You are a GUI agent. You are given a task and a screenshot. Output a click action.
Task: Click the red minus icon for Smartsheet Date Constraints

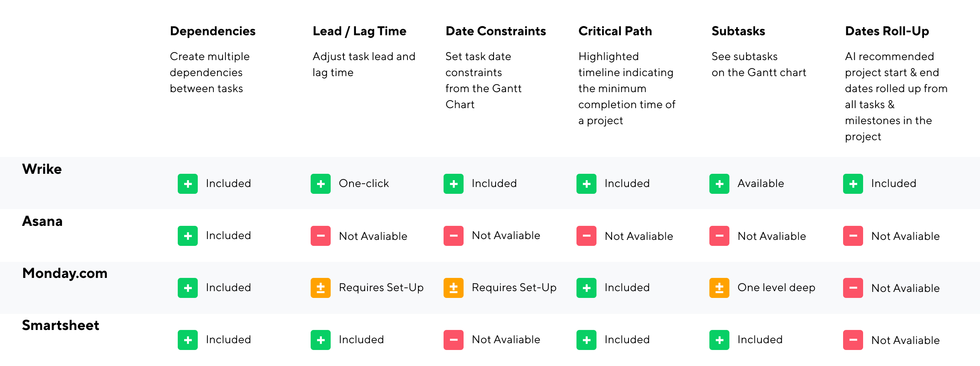pyautogui.click(x=454, y=340)
